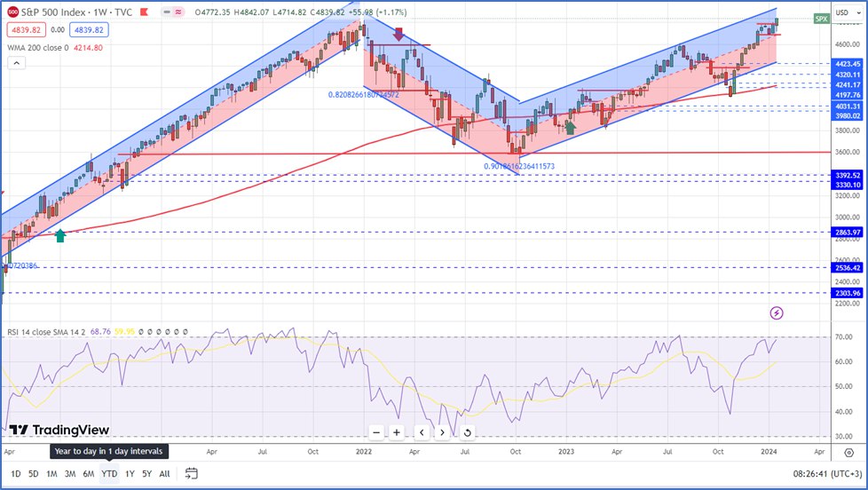Click the 2023 label on the time axis
This screenshot has height=490, width=868.
point(566,452)
